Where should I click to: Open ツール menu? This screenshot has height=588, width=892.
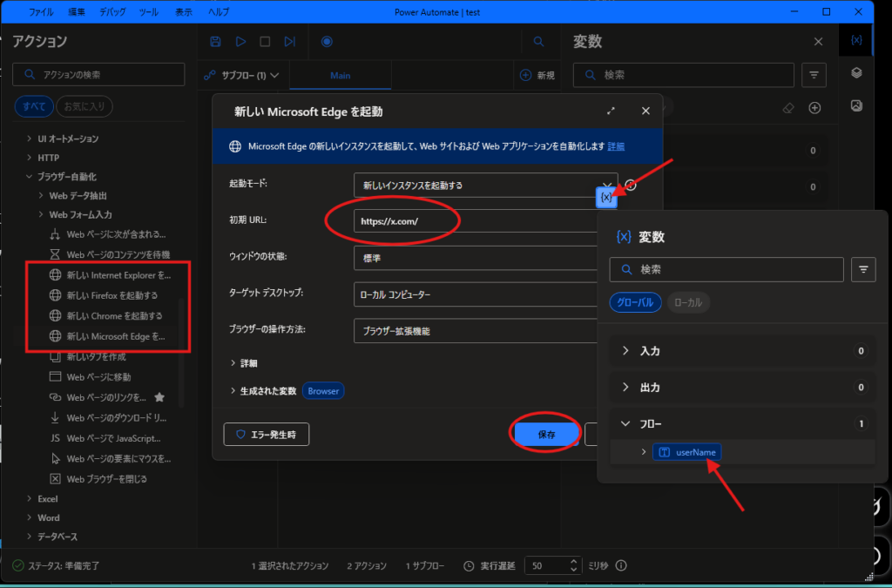(x=148, y=12)
